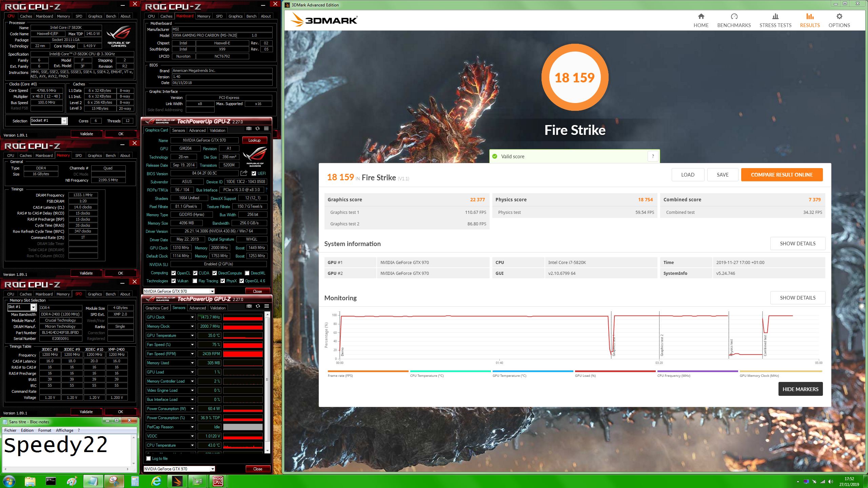The width and height of the screenshot is (868, 488).
Task: Click Show Details for System information
Action: point(797,244)
